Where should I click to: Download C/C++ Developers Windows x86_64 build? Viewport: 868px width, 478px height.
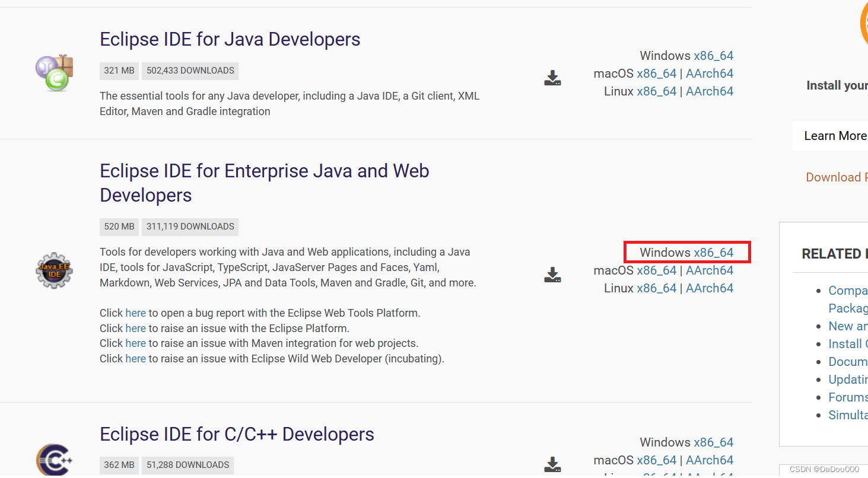714,442
